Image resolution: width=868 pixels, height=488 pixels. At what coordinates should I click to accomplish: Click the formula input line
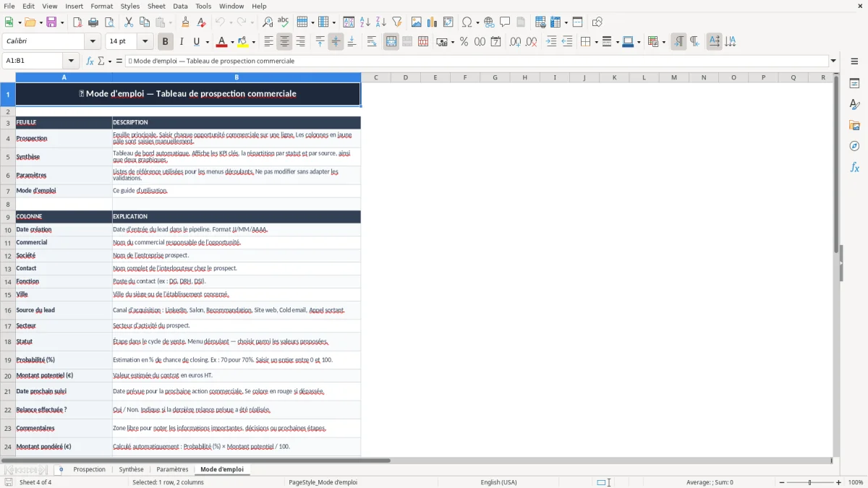[x=477, y=61]
